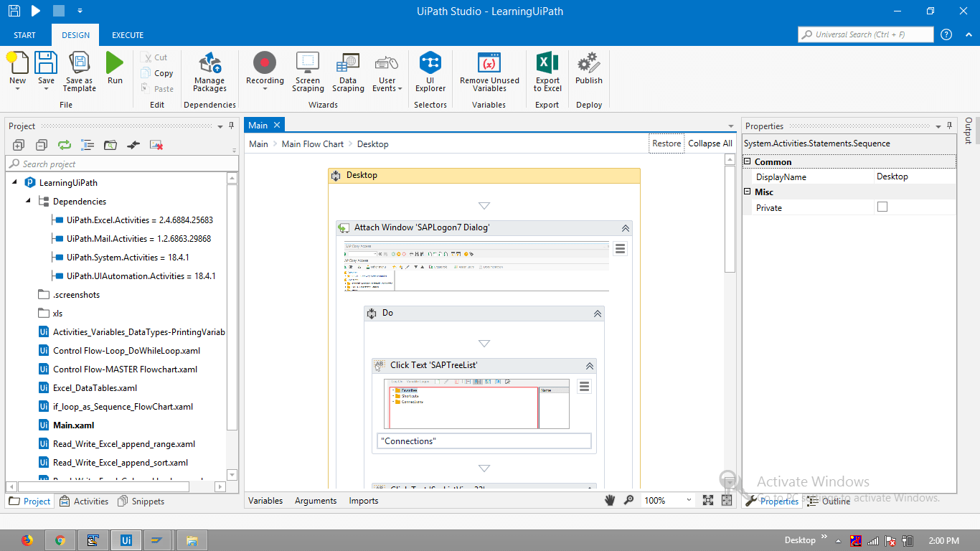Click Remove Unused Variables

click(x=489, y=72)
